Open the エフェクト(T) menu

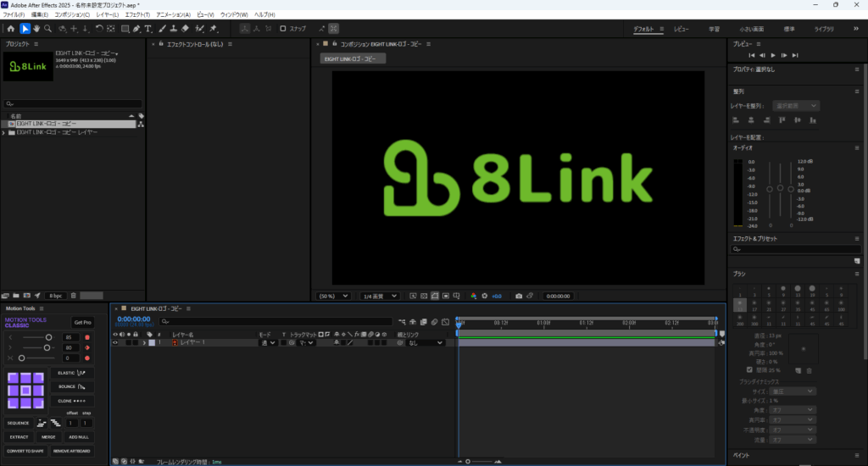click(137, 15)
